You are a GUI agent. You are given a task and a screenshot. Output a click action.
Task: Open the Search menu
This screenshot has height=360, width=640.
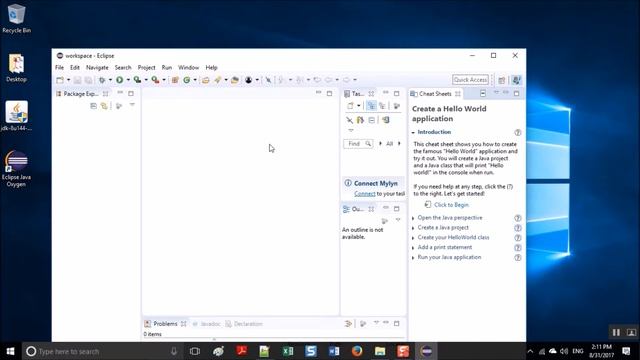[x=123, y=67]
